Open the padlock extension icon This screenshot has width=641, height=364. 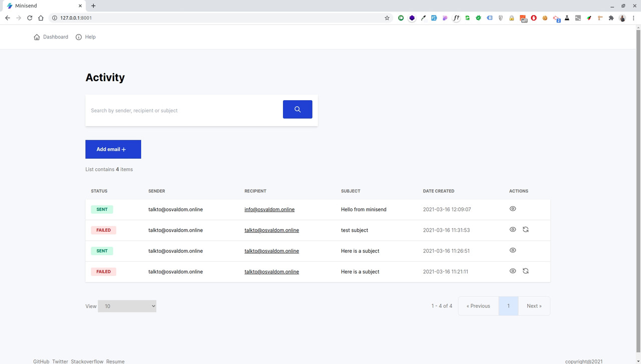511,18
